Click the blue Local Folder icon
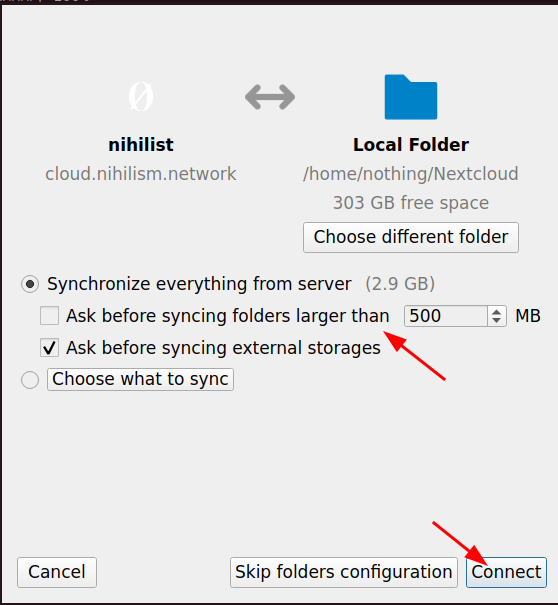 tap(411, 97)
